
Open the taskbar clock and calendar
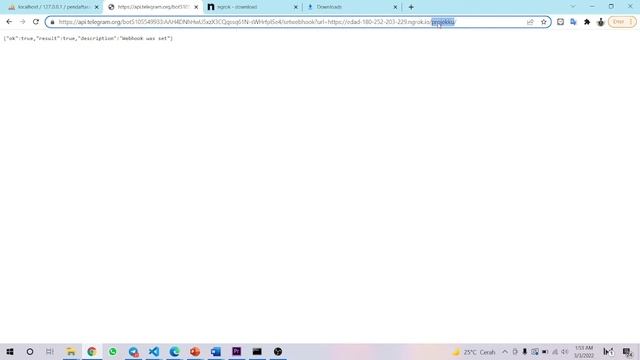[584, 352]
